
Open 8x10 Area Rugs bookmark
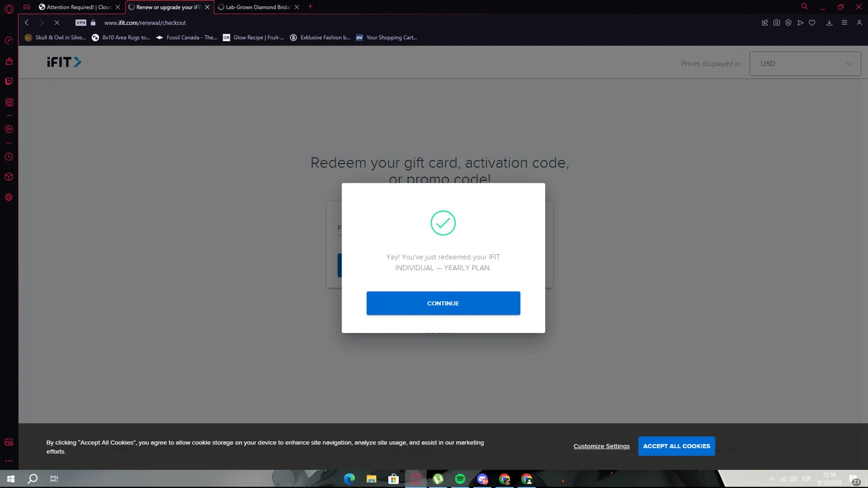pos(121,38)
